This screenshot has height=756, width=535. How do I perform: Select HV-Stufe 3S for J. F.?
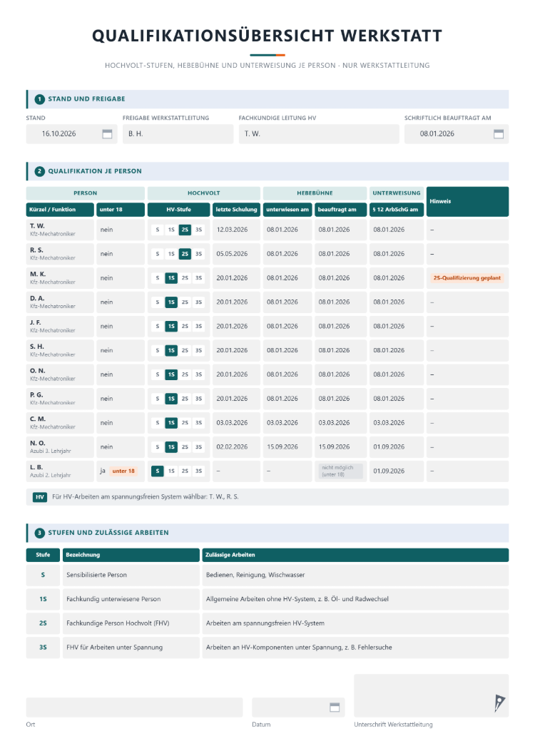[x=199, y=327]
